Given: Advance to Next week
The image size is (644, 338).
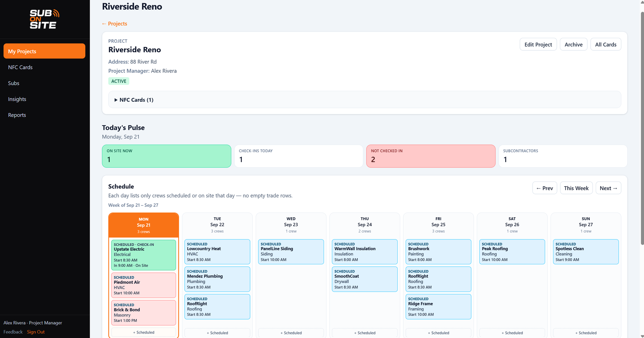Looking at the screenshot, I should coord(608,188).
